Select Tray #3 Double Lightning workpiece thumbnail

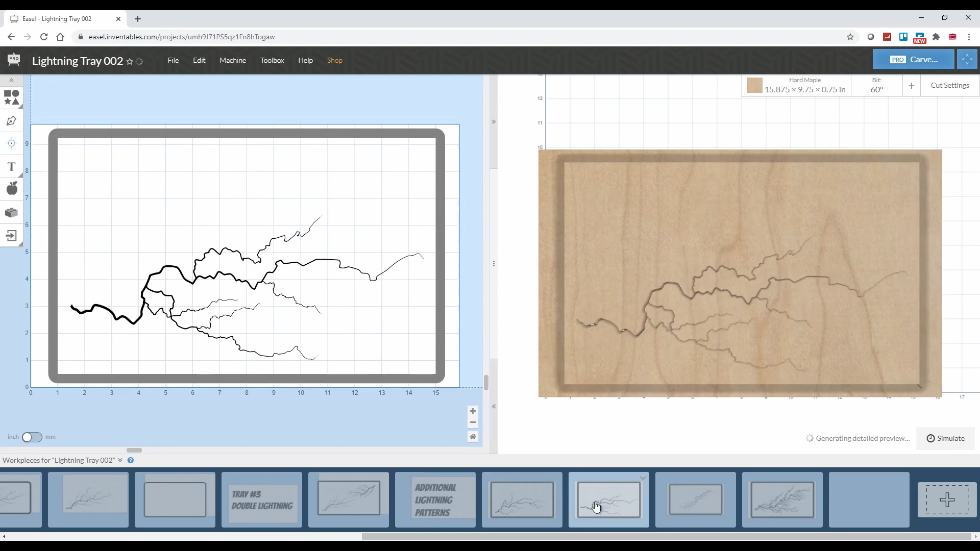262,499
